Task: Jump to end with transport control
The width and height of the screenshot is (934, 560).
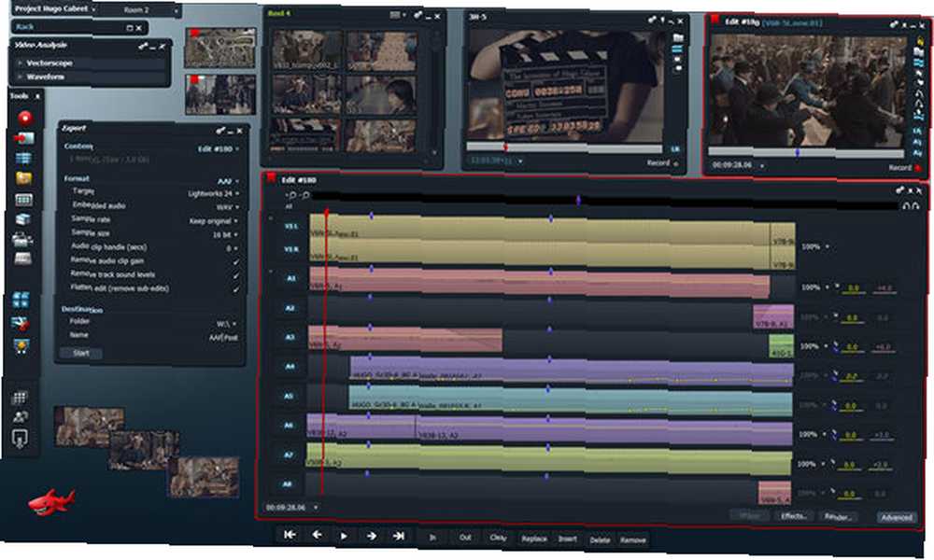Action: 399,536
